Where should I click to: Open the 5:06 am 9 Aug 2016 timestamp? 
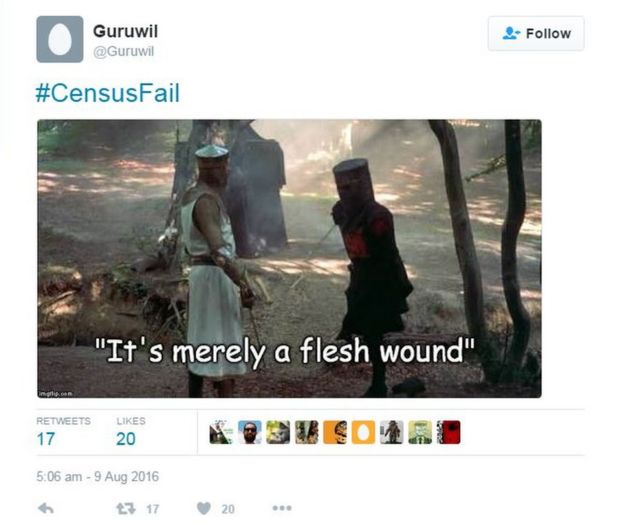pos(98,476)
